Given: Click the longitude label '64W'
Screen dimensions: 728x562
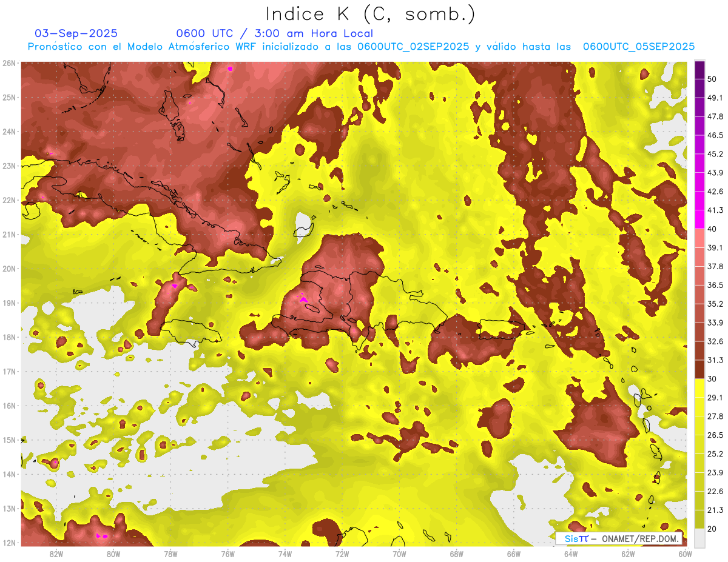Looking at the screenshot, I should click(x=570, y=554).
